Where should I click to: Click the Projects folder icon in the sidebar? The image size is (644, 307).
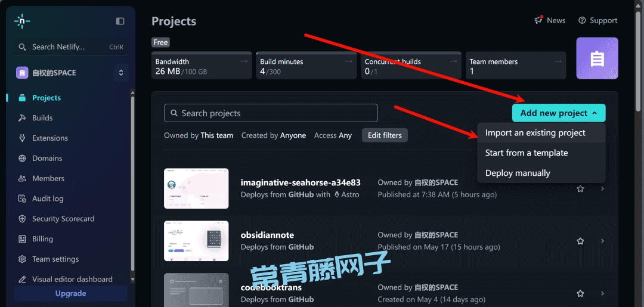pos(23,98)
